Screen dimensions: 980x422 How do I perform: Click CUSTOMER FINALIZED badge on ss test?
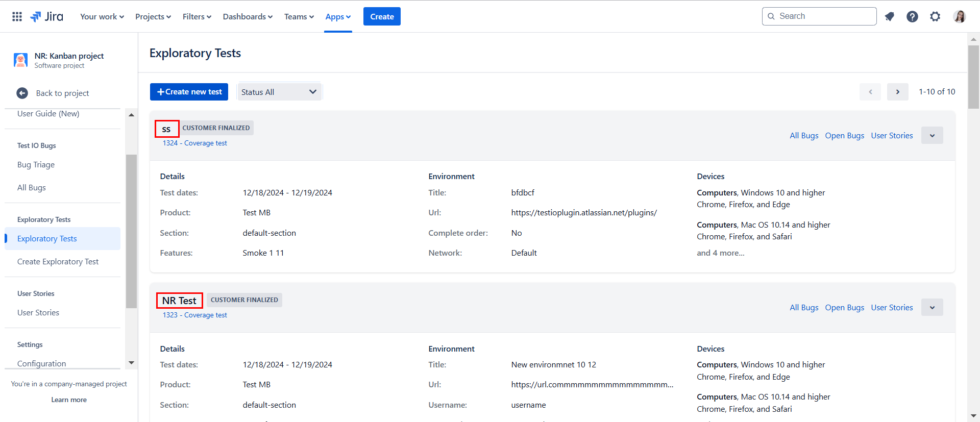[216, 128]
